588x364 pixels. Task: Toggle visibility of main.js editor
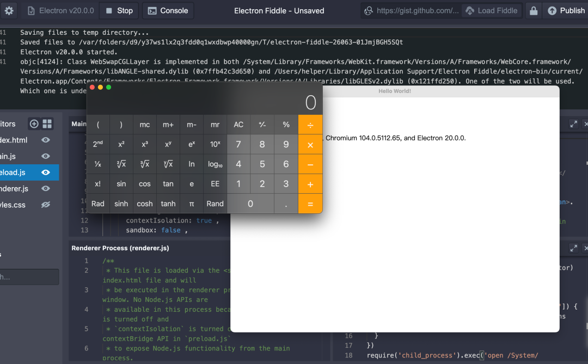point(46,156)
